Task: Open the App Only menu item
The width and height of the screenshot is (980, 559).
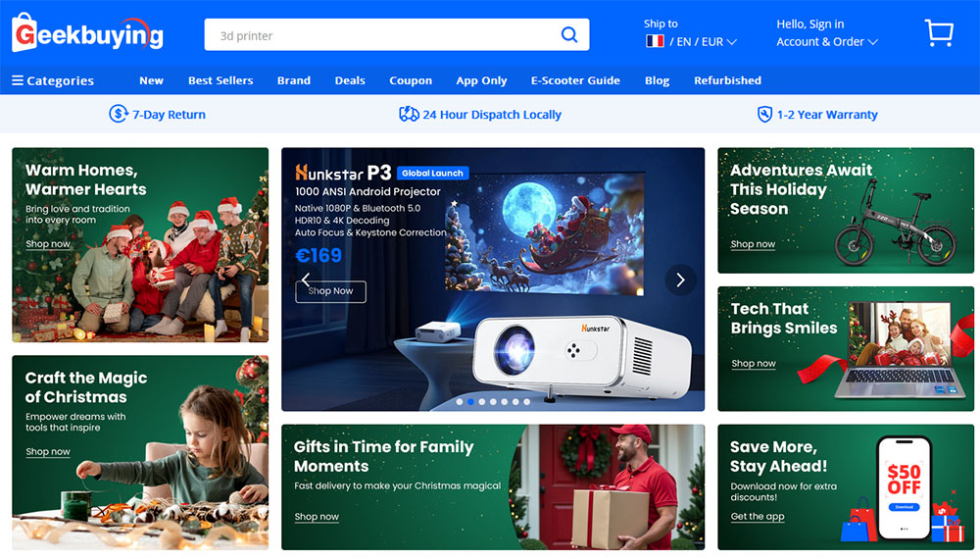Action: [481, 80]
